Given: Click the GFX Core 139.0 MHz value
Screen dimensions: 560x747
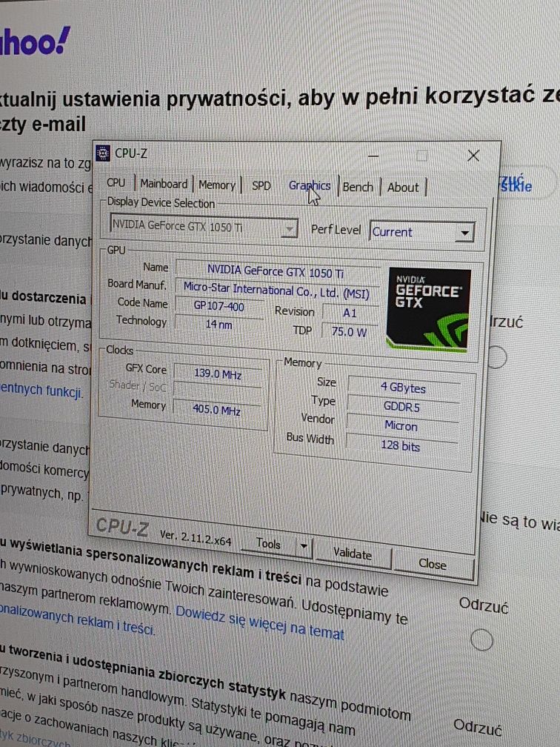Looking at the screenshot, I should (218, 374).
